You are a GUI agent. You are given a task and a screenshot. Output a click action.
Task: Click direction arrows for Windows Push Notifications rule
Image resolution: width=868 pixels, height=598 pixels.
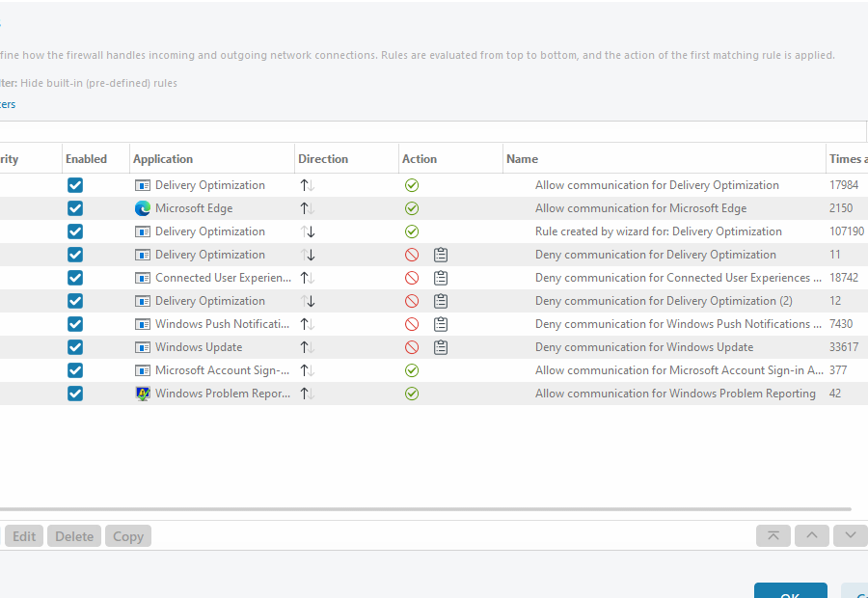[308, 324]
